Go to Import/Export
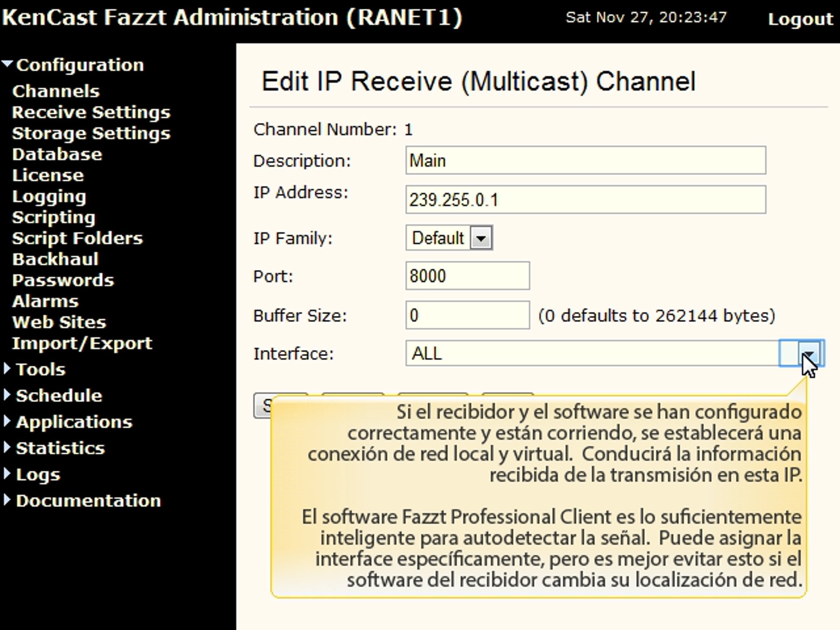Image resolution: width=840 pixels, height=630 pixels. pyautogui.click(x=82, y=343)
